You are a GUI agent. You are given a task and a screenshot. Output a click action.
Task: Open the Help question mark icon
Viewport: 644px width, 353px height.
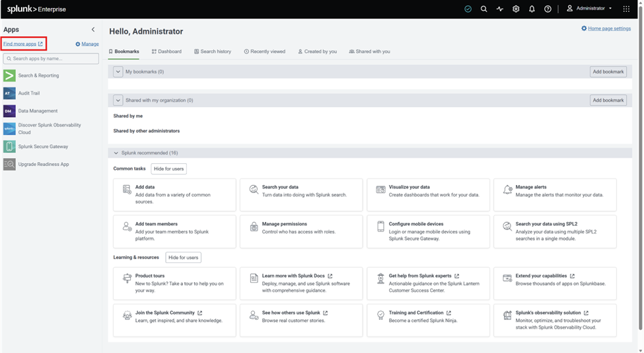coord(548,9)
